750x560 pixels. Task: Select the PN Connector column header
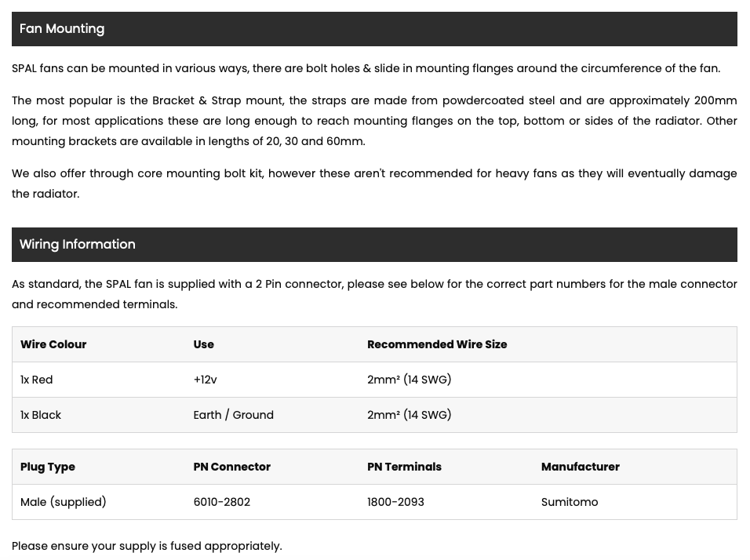point(231,467)
